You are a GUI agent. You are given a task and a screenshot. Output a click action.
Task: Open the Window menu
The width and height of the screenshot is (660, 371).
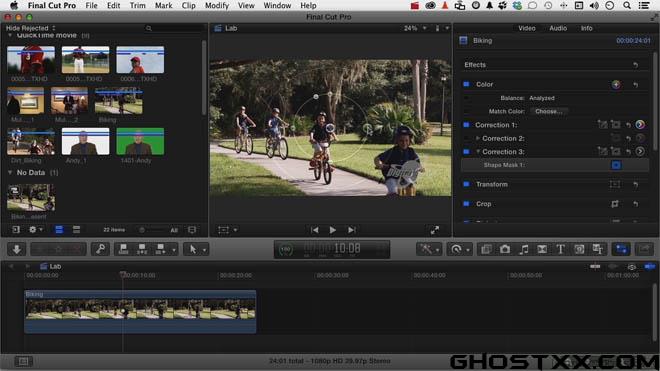277,5
